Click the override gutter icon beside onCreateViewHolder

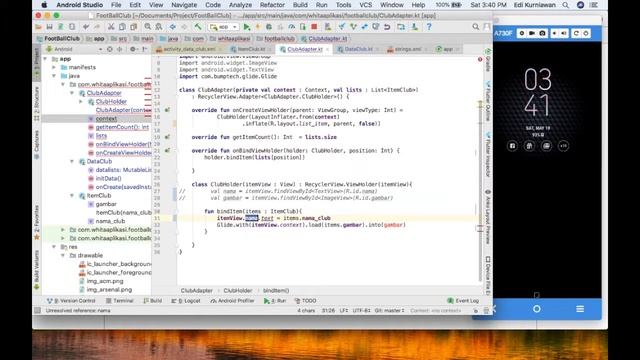tap(167, 110)
